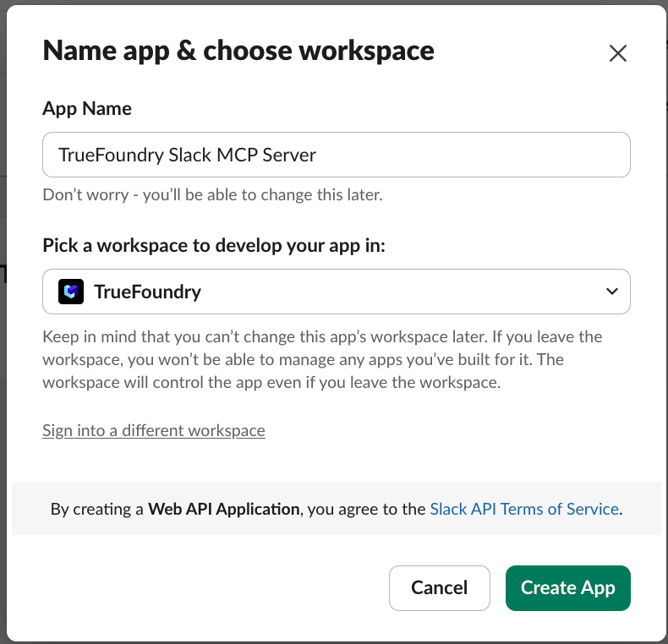This screenshot has height=644, width=668.
Task: Click 'Don't worry - you'll be able to change' hint
Action: pos(212,195)
